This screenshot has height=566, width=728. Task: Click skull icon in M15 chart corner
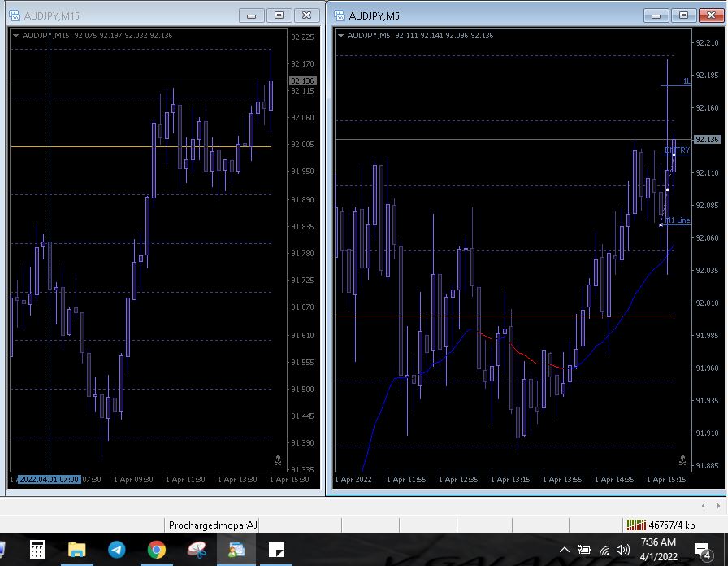click(279, 460)
